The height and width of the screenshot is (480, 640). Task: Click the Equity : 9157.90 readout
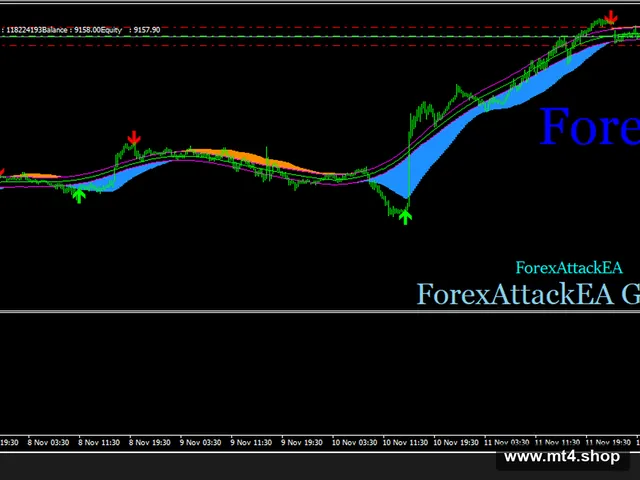point(131,30)
